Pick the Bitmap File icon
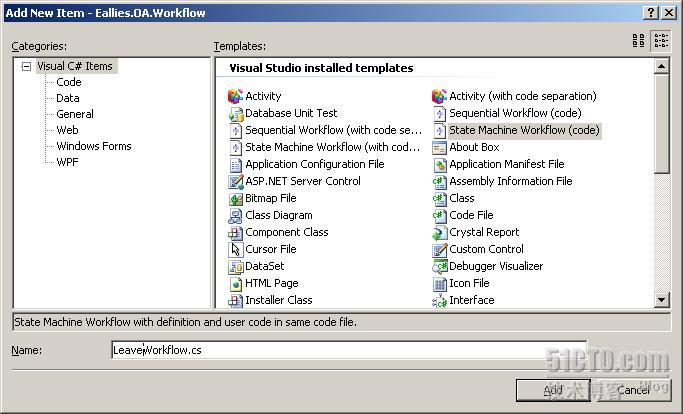The image size is (683, 414). (235, 198)
